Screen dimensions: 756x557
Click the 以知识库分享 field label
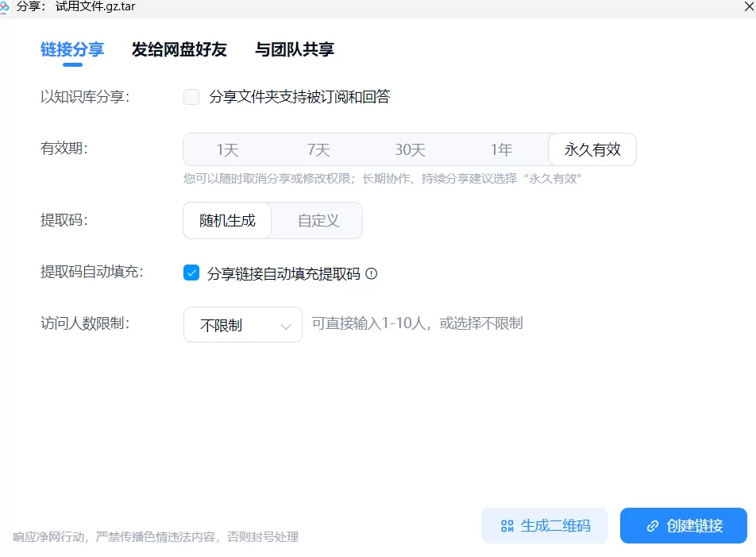(85, 97)
